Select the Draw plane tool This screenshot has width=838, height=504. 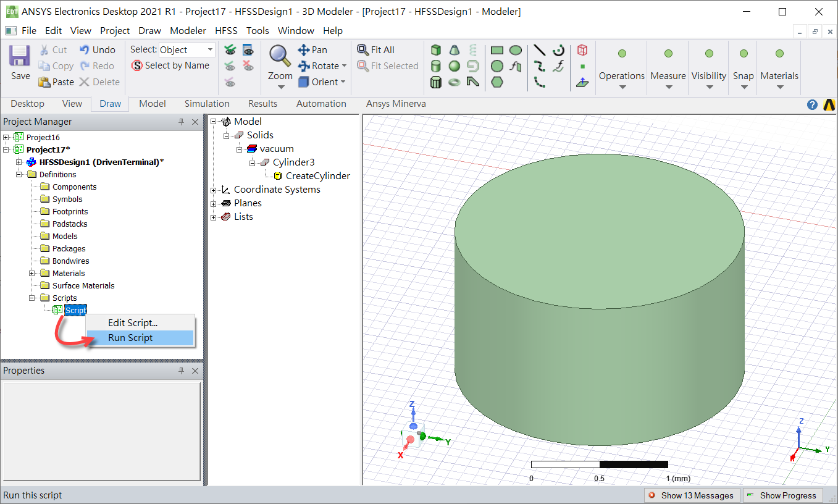(582, 82)
